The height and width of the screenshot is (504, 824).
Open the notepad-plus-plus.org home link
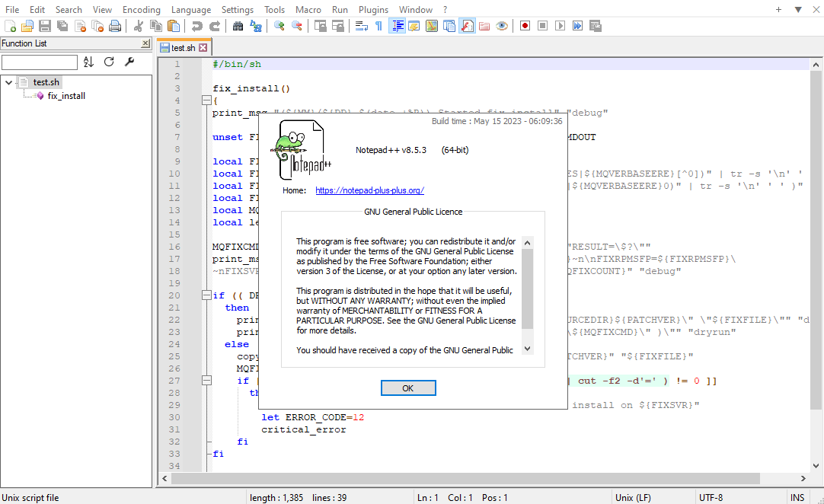tap(369, 190)
